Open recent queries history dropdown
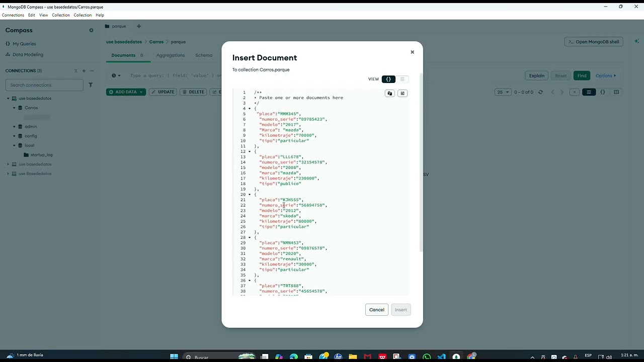 [116, 76]
